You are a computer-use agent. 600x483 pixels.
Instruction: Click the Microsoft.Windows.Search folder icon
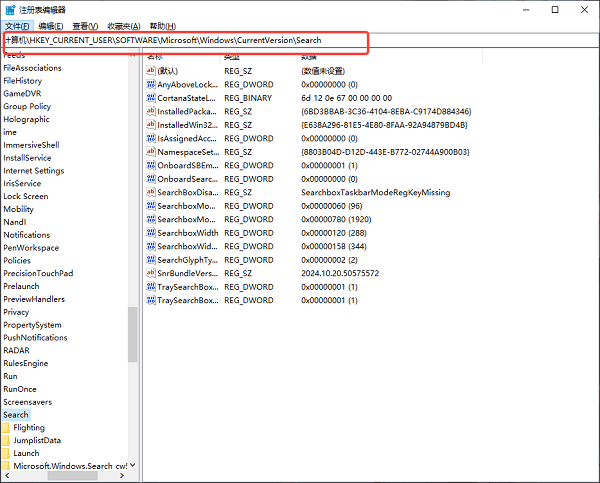[x=6, y=466]
